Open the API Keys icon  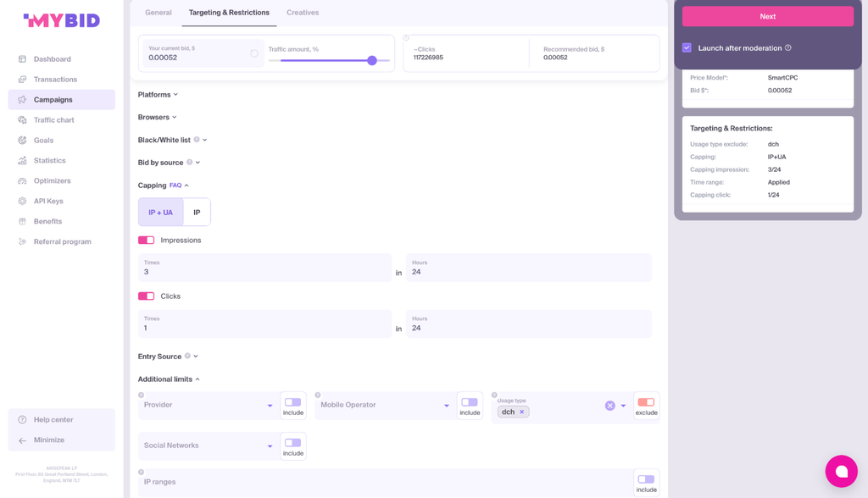click(22, 201)
